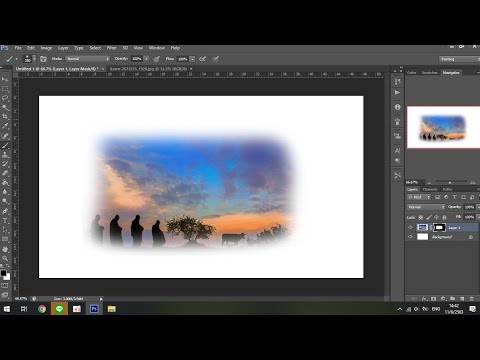Create a new group folder icon
This screenshot has height=360, width=480.
point(452,299)
